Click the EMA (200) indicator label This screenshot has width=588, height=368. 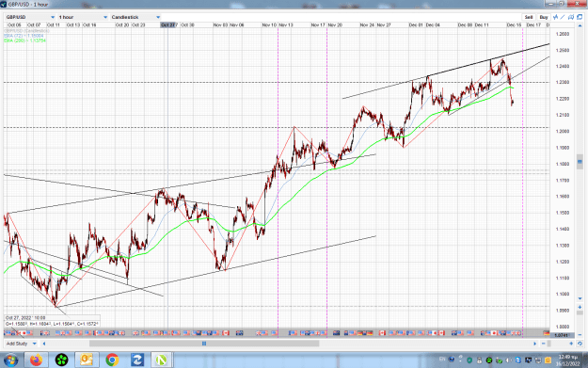click(x=24, y=40)
